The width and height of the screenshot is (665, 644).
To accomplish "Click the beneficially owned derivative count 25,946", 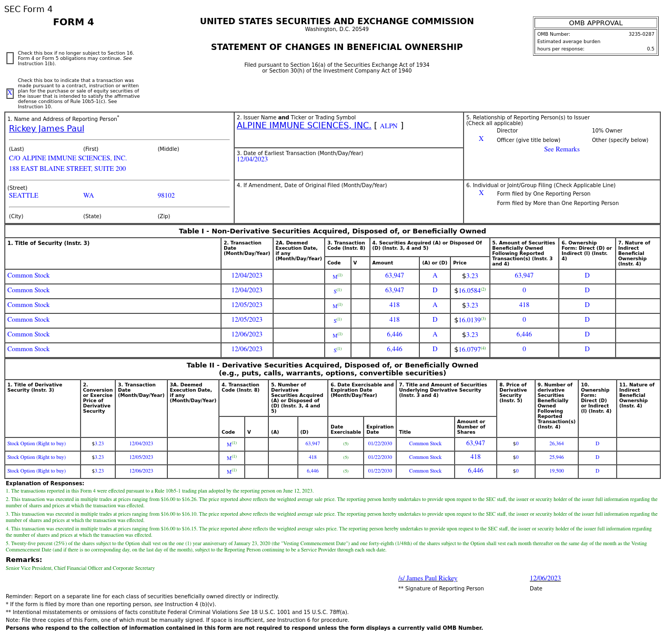I will click(556, 457).
